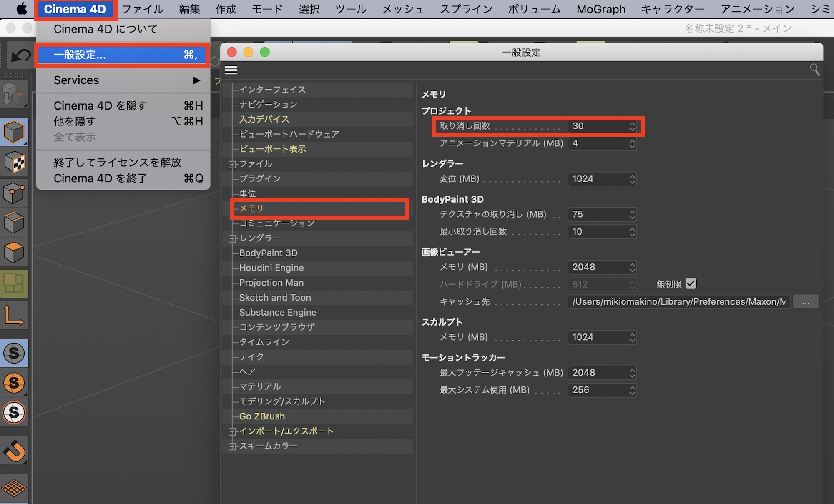Toggle the Snap magnet icon

click(x=14, y=451)
